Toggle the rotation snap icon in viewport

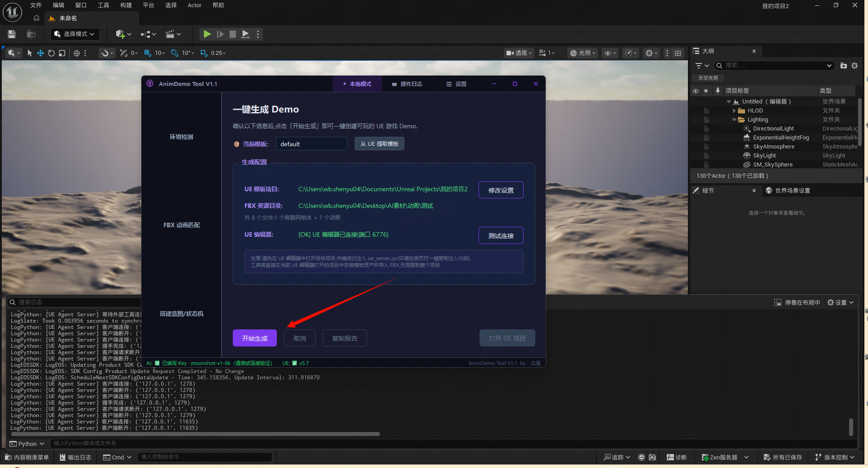[174, 53]
